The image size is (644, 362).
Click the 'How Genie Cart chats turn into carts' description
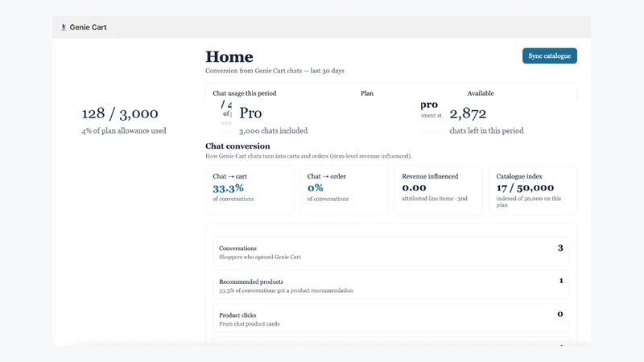point(308,156)
